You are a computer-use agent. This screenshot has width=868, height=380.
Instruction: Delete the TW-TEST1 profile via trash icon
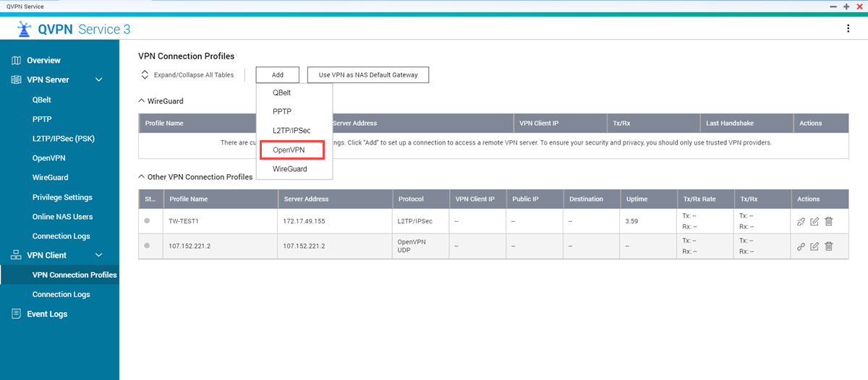[829, 222]
